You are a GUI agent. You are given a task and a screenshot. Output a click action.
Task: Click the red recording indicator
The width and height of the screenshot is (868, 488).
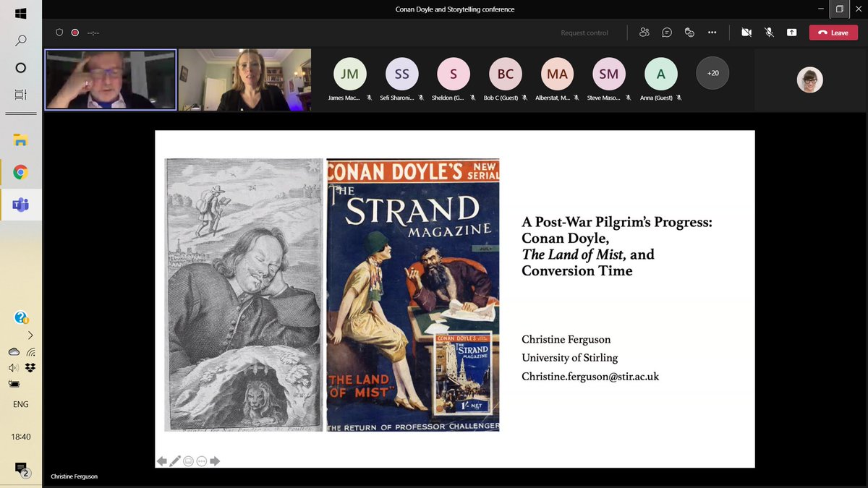coord(75,33)
